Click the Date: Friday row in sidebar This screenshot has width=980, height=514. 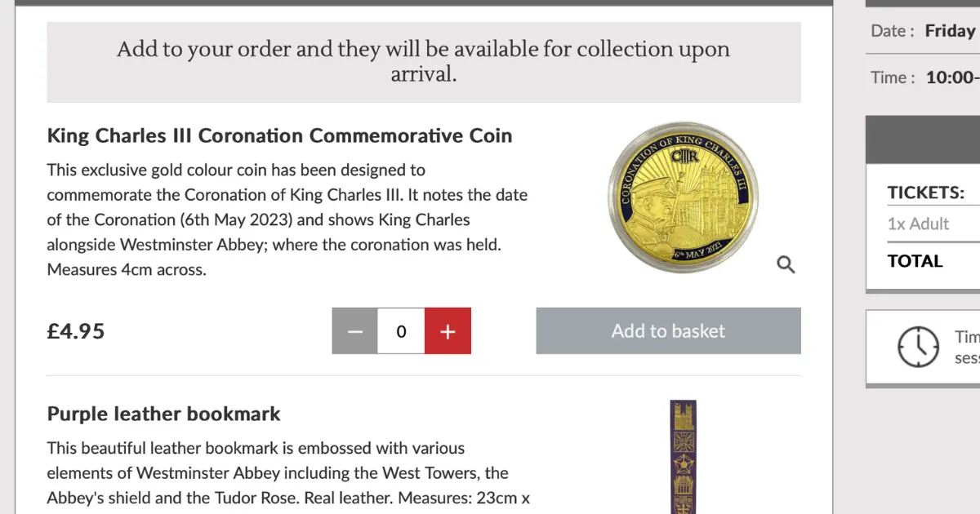[x=923, y=31]
